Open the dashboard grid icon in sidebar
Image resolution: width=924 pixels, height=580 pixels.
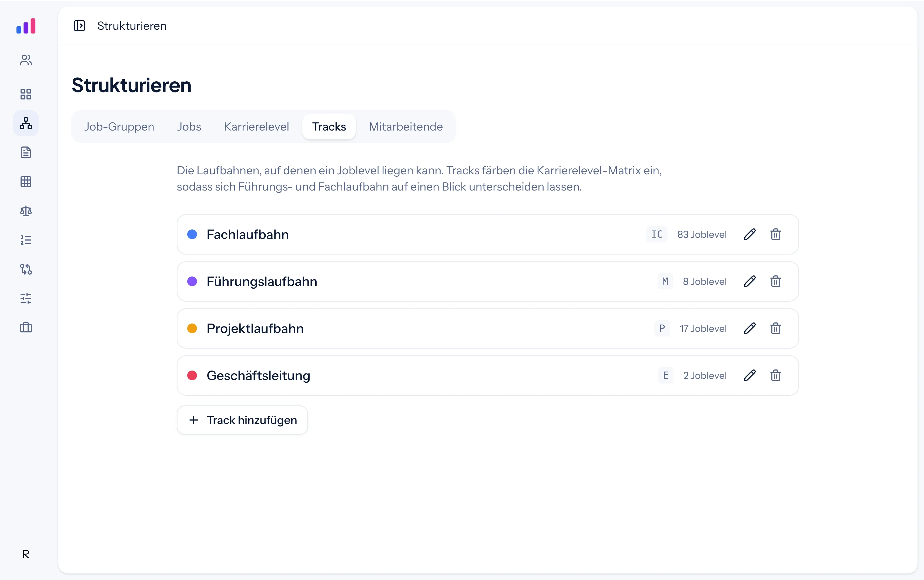[26, 94]
